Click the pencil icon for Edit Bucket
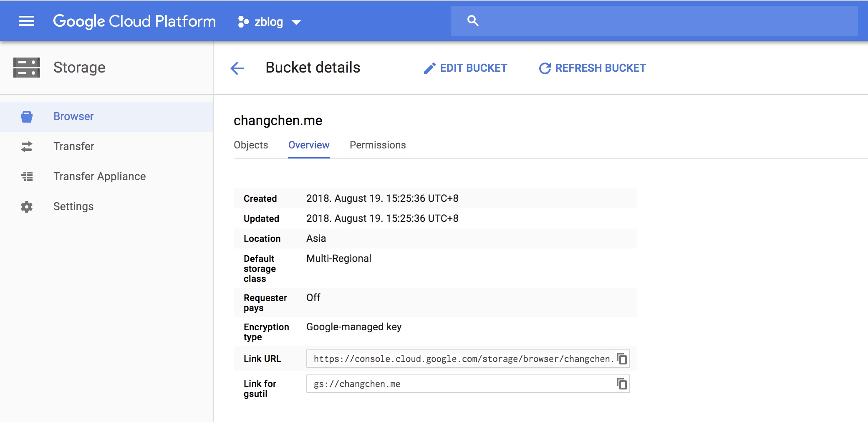Screen dimensions: 868x422 pyautogui.click(x=429, y=68)
